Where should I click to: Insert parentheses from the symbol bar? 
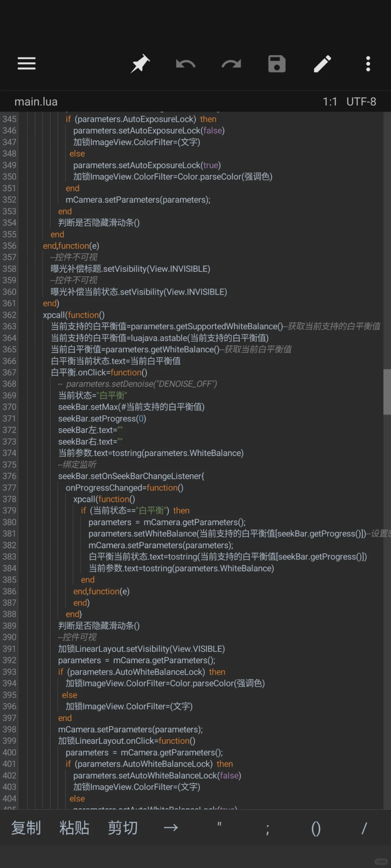(x=316, y=829)
